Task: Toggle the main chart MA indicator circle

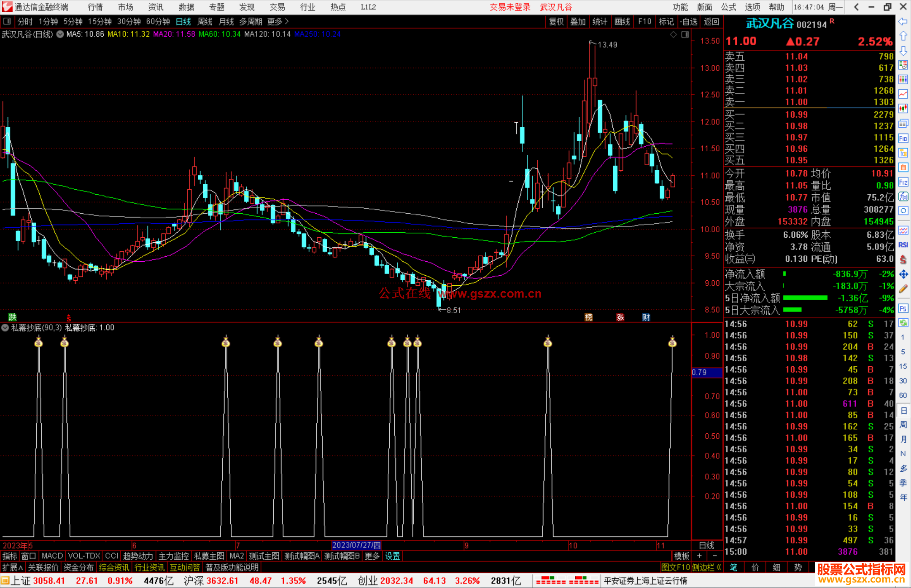Action: pyautogui.click(x=60, y=34)
